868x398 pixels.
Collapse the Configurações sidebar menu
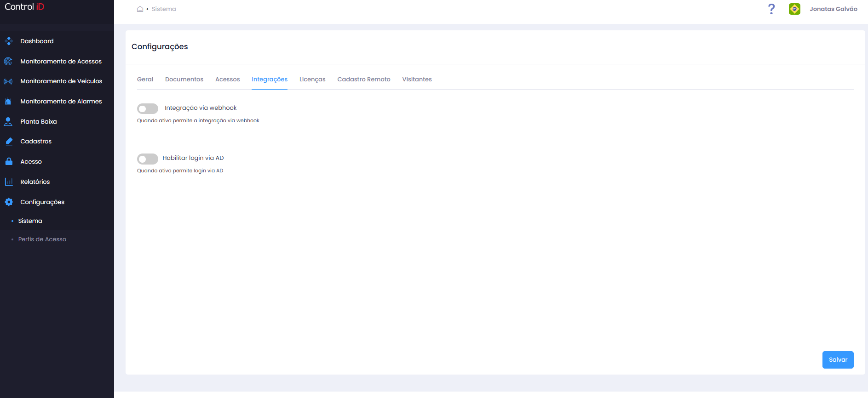42,202
